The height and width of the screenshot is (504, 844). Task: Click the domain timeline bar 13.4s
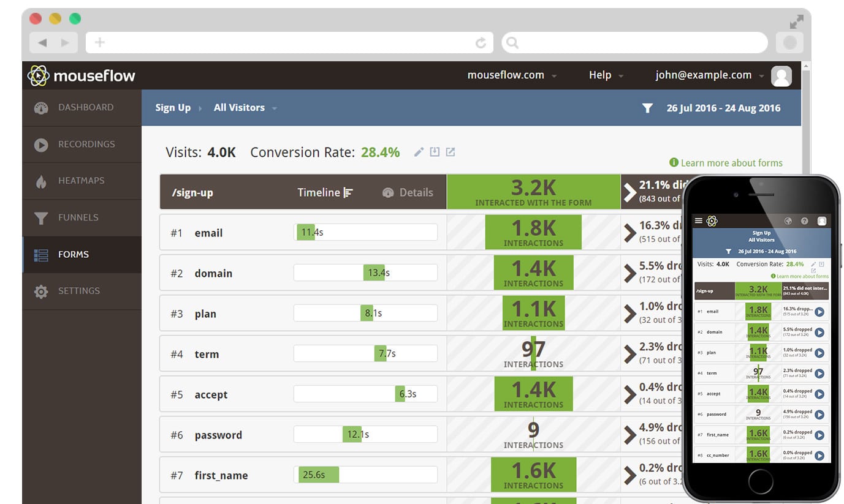[374, 273]
